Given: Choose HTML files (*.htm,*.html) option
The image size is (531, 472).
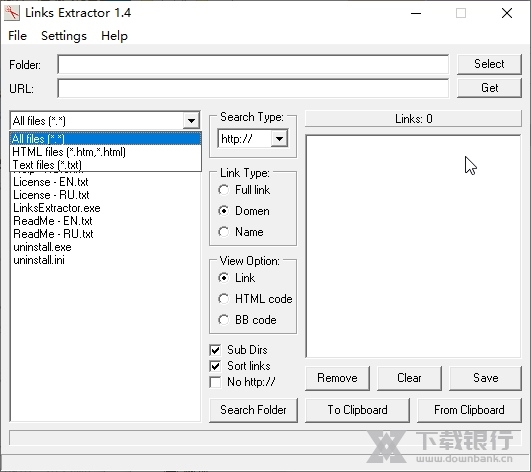Looking at the screenshot, I should click(x=106, y=152).
